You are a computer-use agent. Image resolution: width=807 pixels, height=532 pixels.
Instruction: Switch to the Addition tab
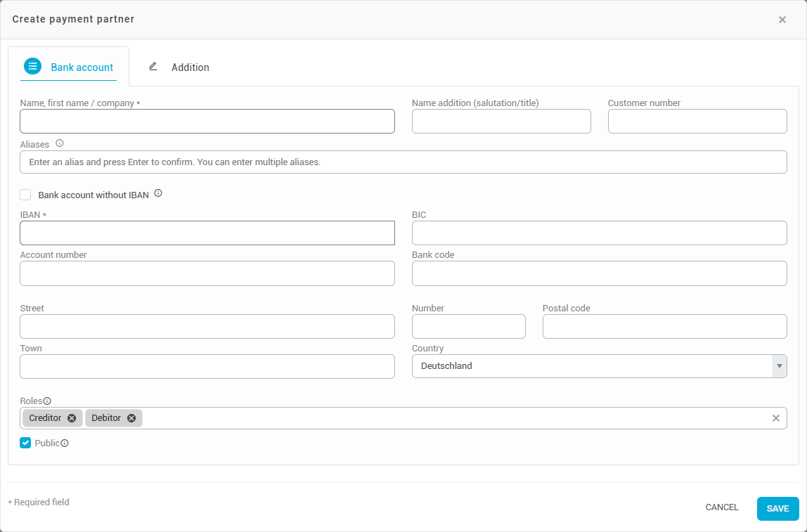(x=179, y=67)
